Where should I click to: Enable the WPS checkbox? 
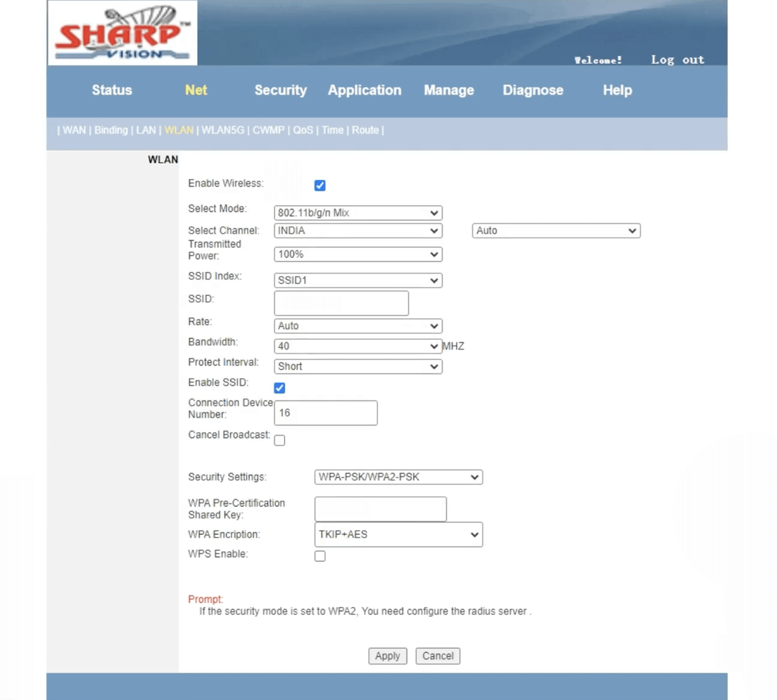click(320, 556)
